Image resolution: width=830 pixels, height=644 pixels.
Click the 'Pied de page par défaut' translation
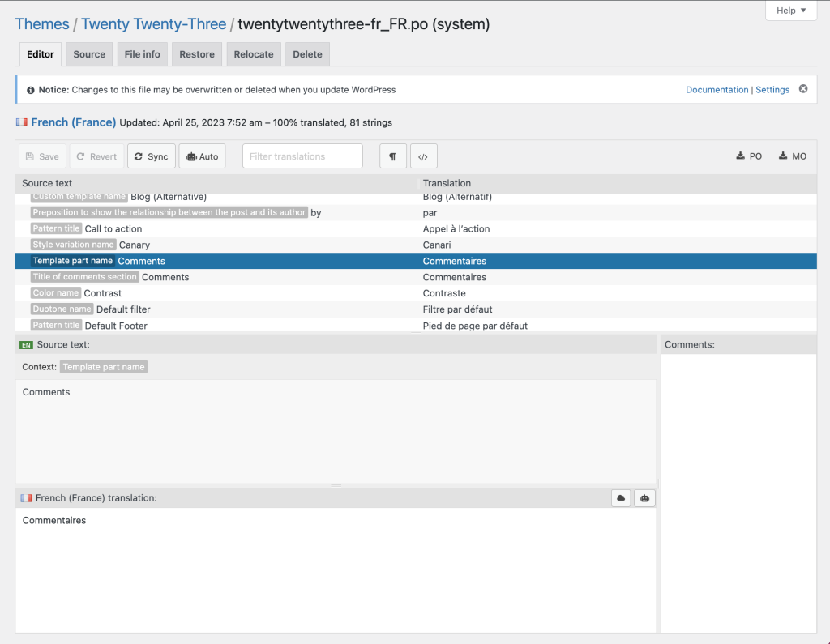475,326
